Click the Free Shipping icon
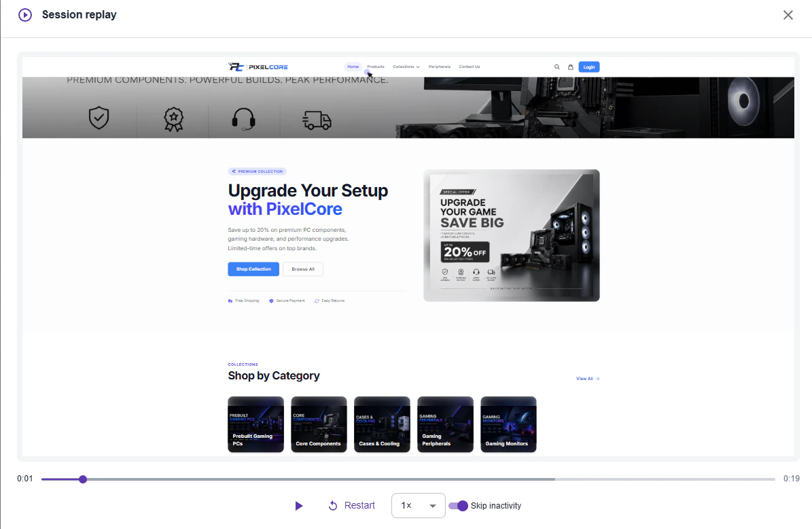Screen dimensions: 812x529 (230, 301)
